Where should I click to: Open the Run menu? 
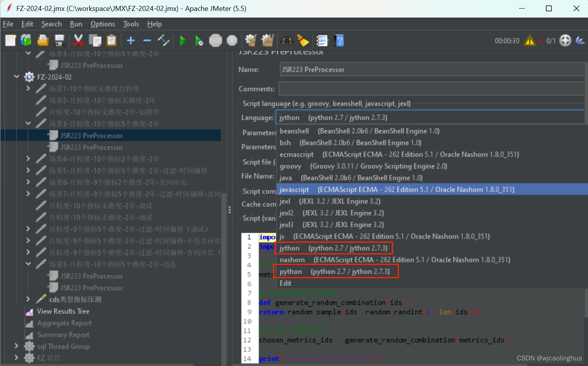click(x=76, y=24)
